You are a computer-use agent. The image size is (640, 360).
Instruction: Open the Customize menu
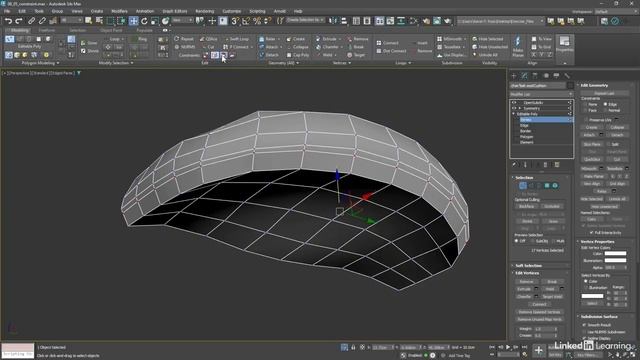click(231, 11)
